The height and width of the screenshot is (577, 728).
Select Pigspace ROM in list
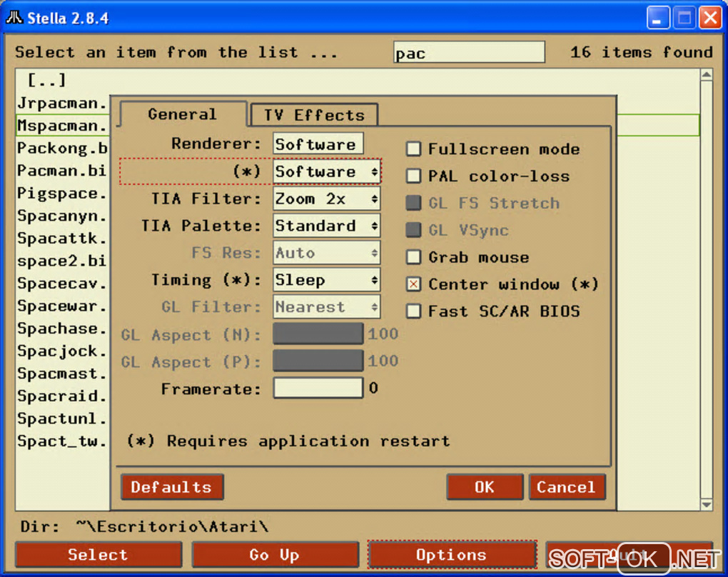click(x=62, y=194)
